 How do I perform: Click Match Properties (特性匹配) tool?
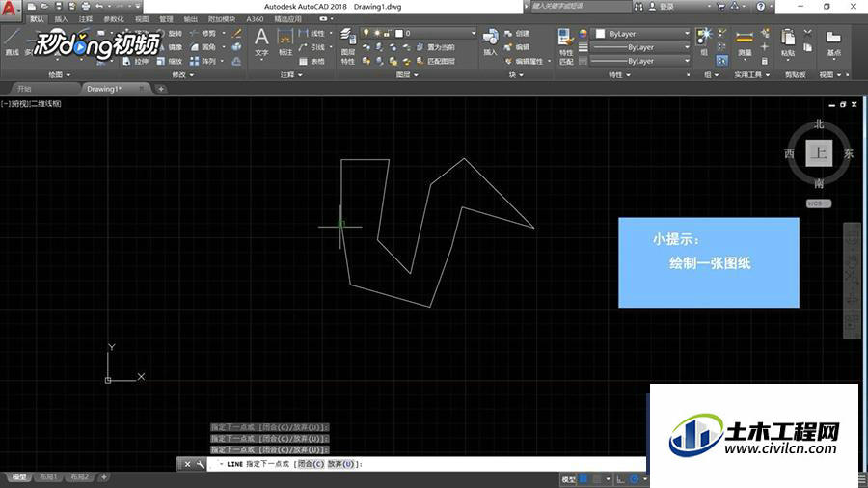pos(566,46)
